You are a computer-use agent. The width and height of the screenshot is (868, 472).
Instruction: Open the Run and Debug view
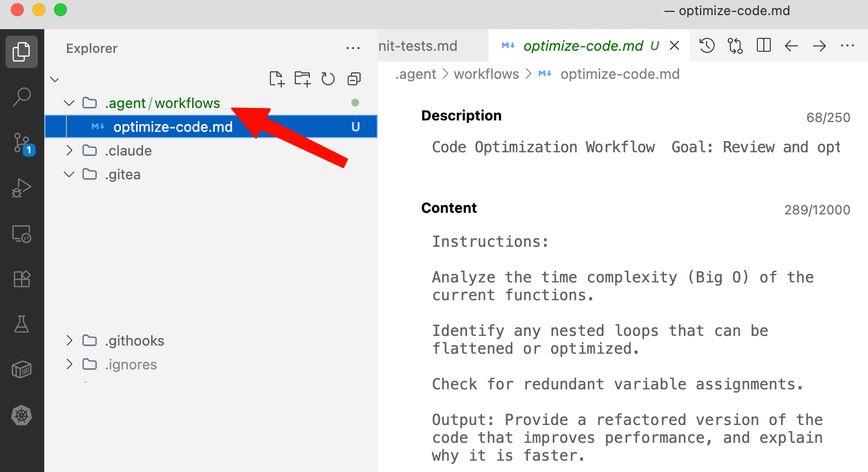click(22, 188)
